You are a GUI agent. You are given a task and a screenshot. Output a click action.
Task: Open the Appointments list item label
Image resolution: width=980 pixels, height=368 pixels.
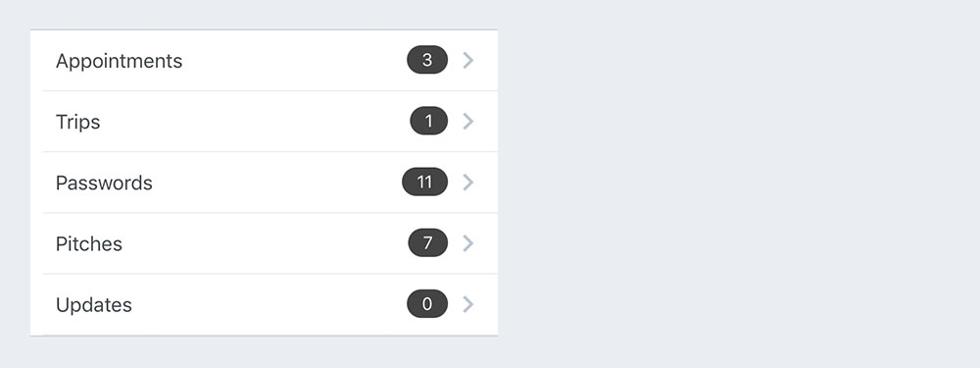tap(119, 61)
